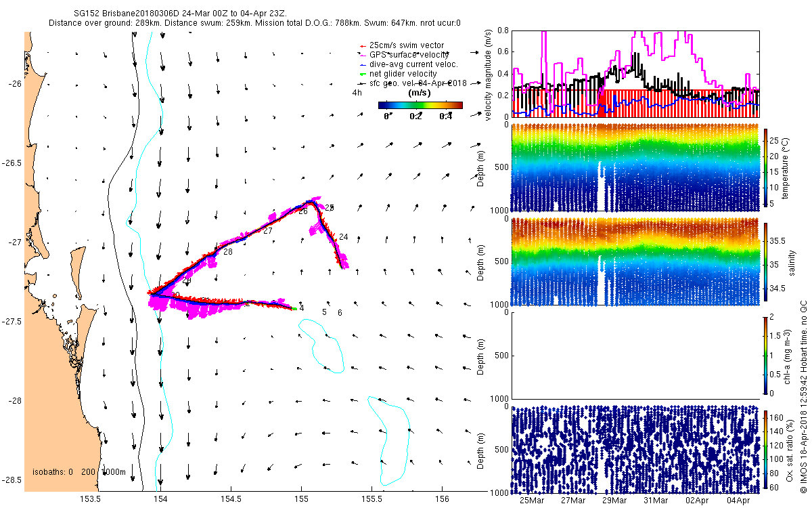
Task: Click the oxygen saturation depth-section plot
Action: pyautogui.click(x=636, y=448)
